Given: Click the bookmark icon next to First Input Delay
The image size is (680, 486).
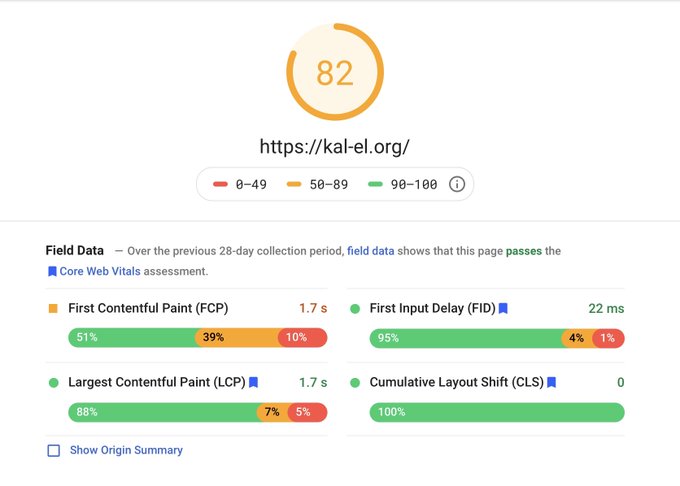Looking at the screenshot, I should point(503,308).
